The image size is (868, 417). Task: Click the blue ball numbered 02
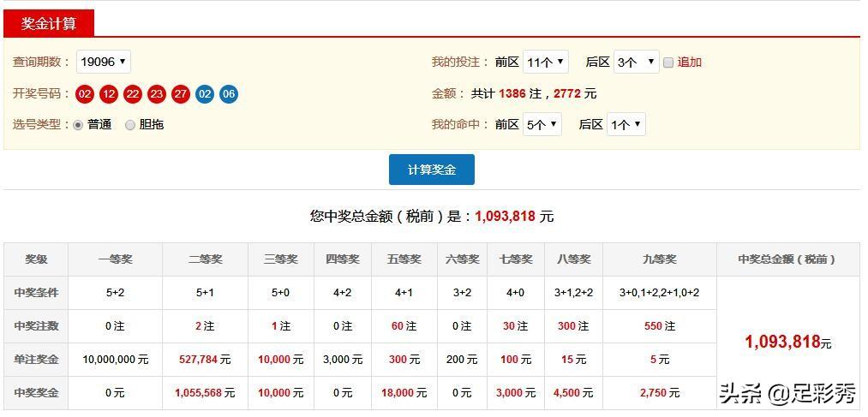[x=204, y=94]
